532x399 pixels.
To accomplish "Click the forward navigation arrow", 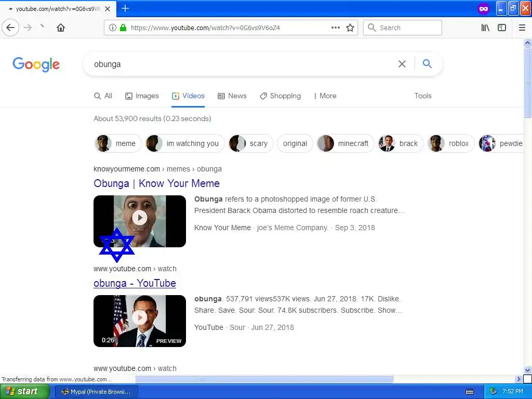I will pos(28,28).
